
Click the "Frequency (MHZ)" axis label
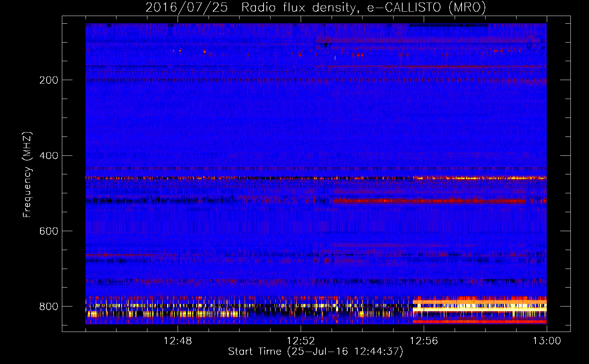pos(27,174)
